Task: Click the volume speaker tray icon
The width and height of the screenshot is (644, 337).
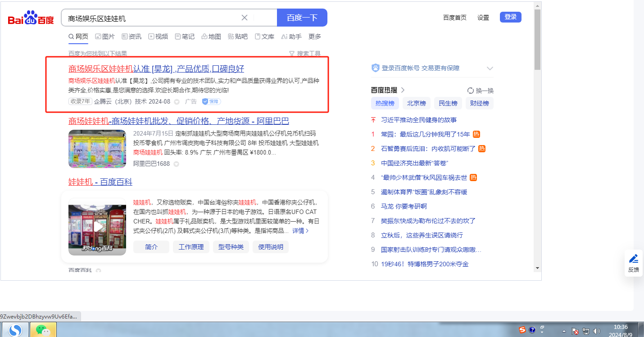Action: (597, 331)
